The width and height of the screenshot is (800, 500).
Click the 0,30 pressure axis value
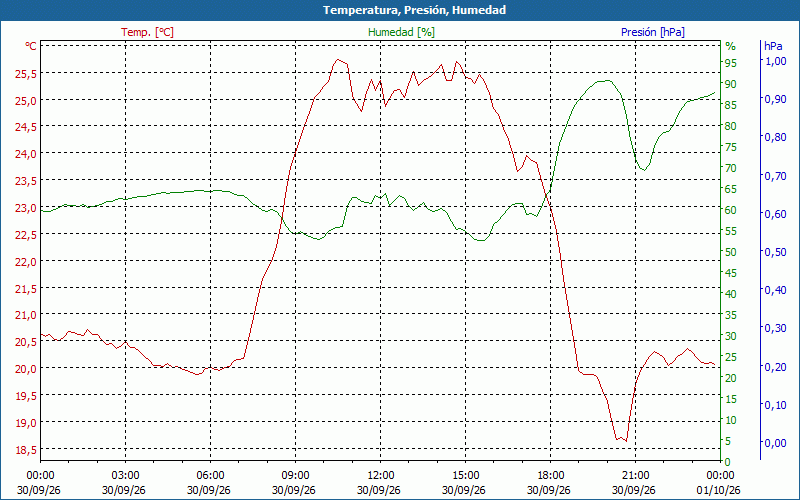(x=776, y=328)
